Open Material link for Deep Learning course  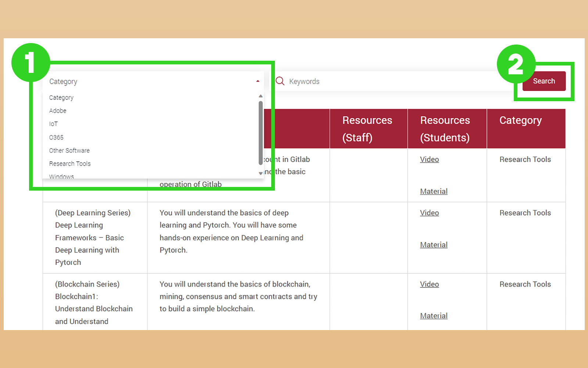point(434,245)
